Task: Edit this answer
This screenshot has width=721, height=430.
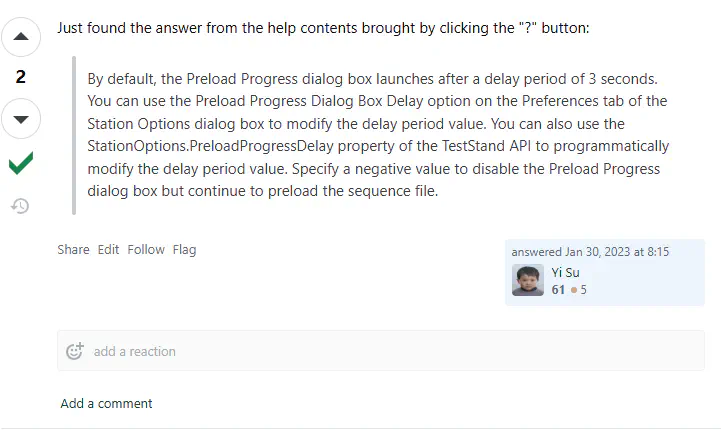Action: [x=108, y=250]
